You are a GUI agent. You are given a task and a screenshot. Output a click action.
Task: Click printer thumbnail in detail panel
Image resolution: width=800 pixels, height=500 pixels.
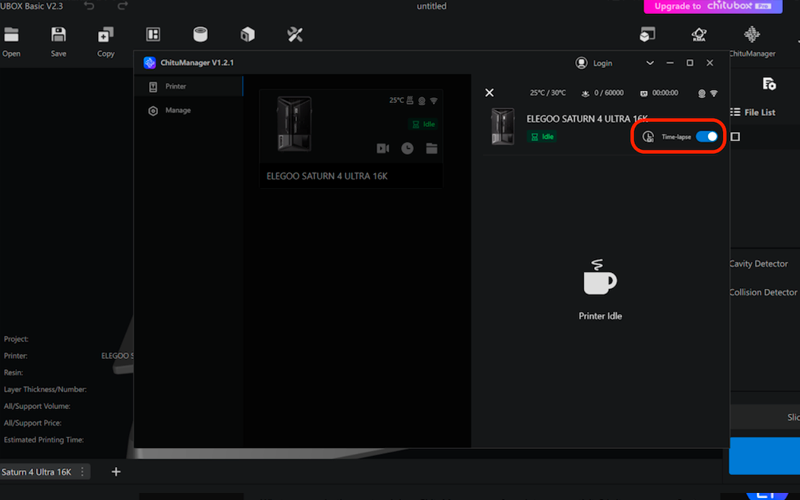click(503, 126)
